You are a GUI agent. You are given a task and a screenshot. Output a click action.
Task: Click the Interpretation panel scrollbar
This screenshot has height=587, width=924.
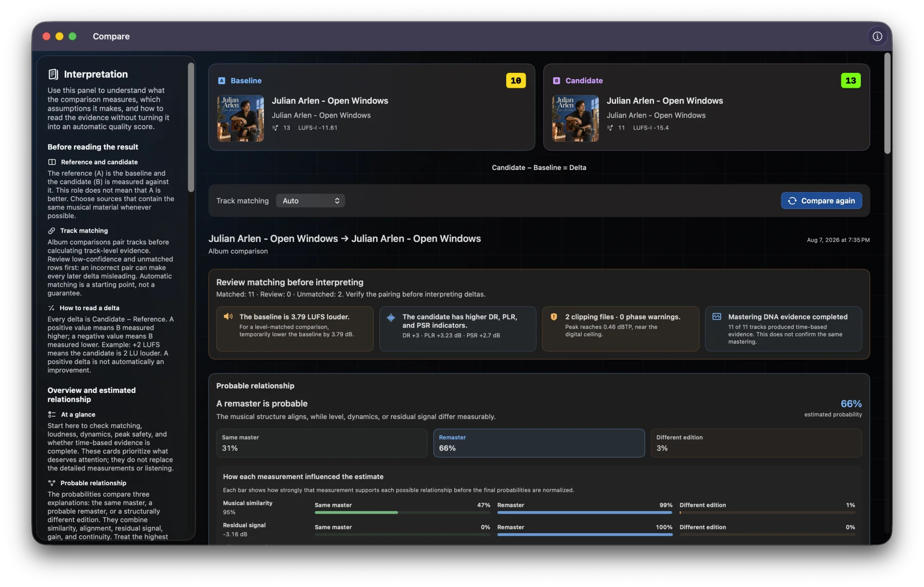click(x=191, y=127)
